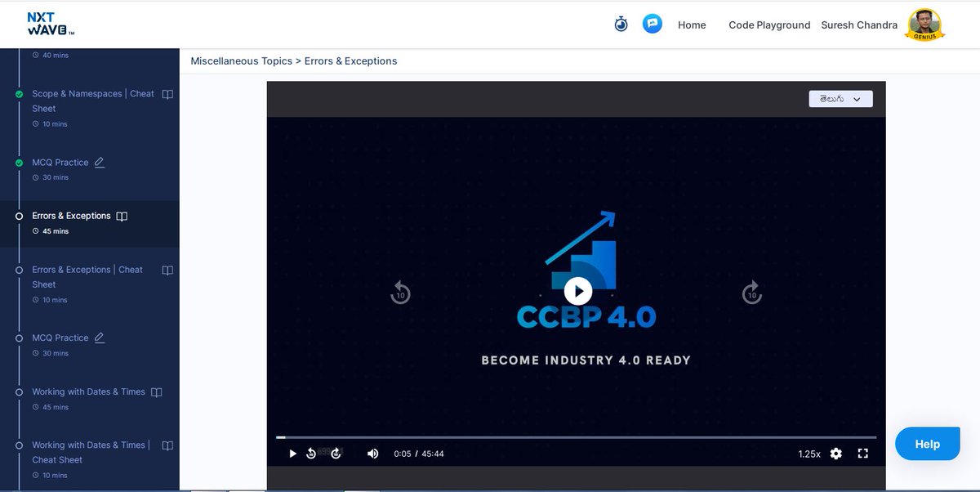Change the 1.25x playback speed
The height and width of the screenshot is (492, 980).
(x=809, y=454)
